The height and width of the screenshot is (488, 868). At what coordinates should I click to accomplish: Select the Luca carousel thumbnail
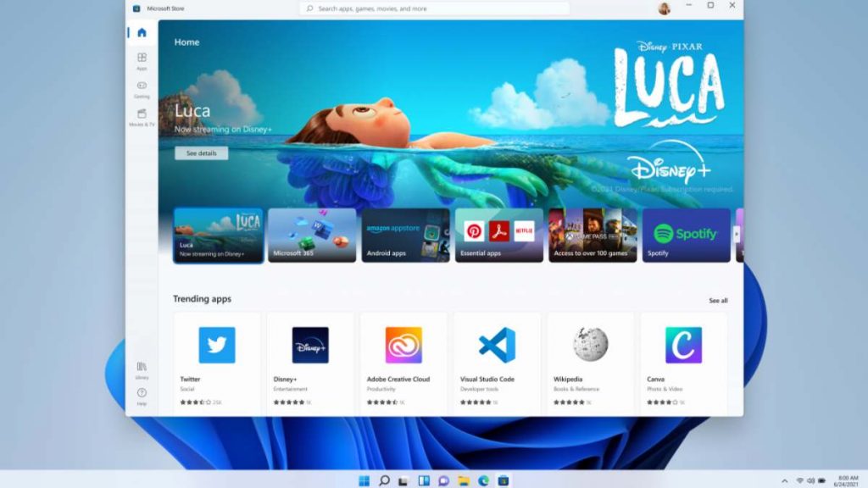click(218, 236)
